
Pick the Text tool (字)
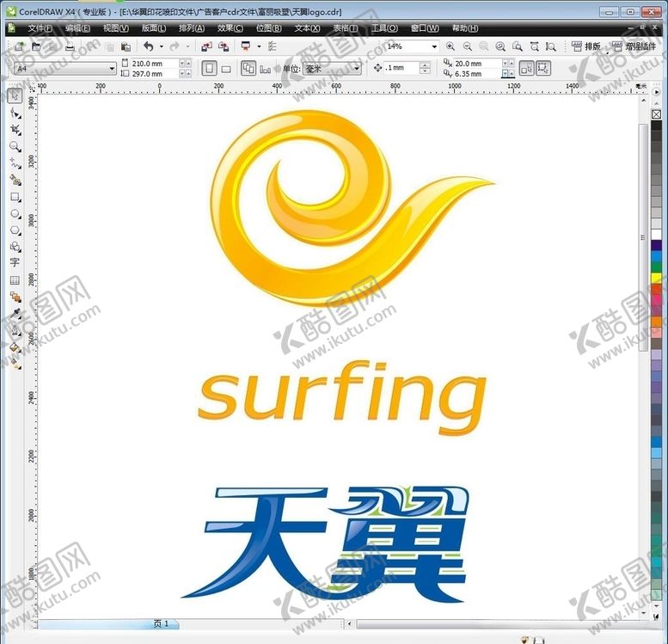[x=15, y=263]
